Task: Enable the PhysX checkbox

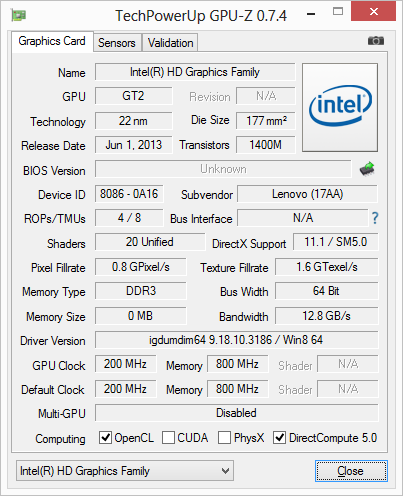Action: pos(224,438)
